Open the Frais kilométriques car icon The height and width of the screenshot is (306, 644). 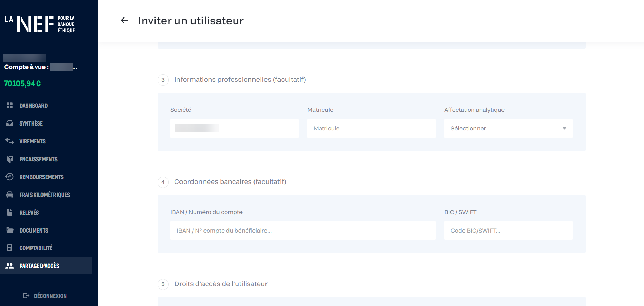click(x=10, y=195)
